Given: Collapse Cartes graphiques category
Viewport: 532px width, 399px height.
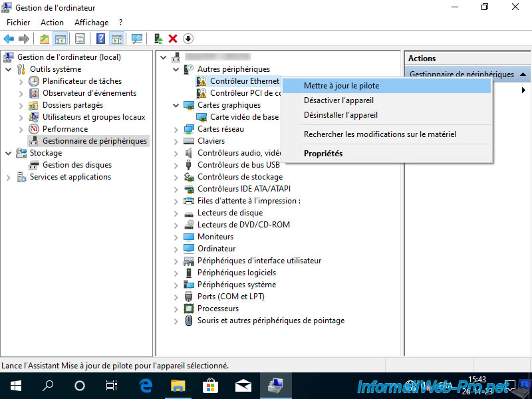Looking at the screenshot, I should (176, 106).
